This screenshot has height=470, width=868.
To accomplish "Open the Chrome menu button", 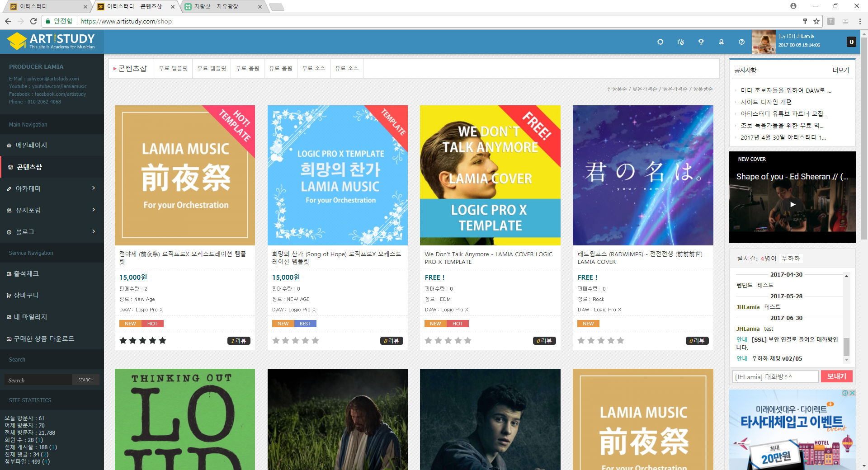I will pos(860,21).
